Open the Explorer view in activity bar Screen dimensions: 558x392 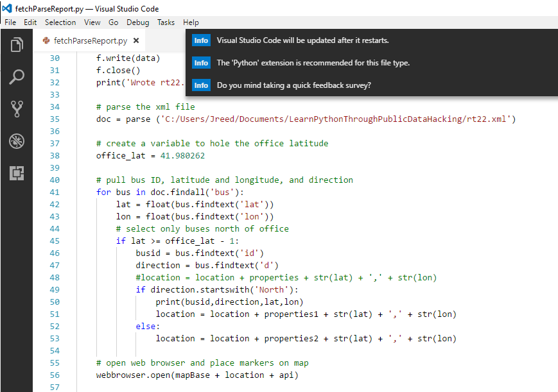[x=17, y=46]
